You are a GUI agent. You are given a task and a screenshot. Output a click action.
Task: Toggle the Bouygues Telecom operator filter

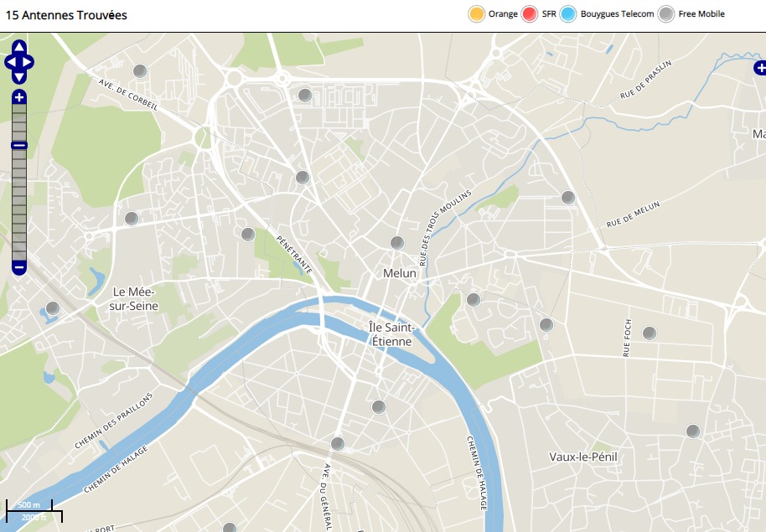[568, 14]
